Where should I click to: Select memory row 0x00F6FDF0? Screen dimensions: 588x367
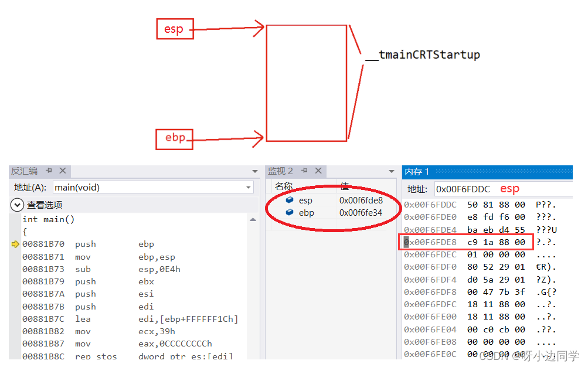tap(480, 267)
